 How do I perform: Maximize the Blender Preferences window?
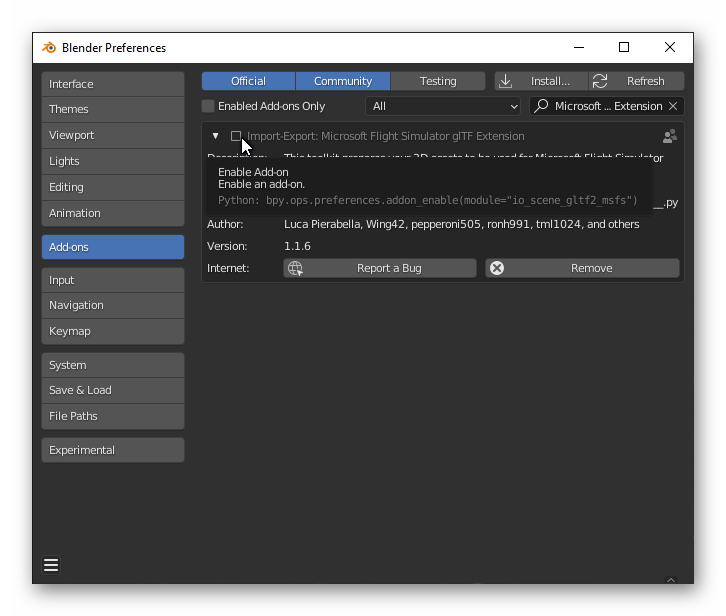tap(624, 47)
